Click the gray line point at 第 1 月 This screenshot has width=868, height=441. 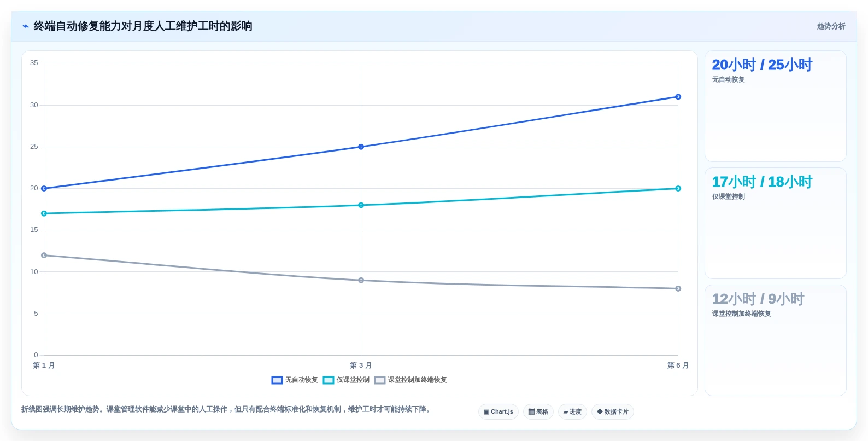[44, 256]
